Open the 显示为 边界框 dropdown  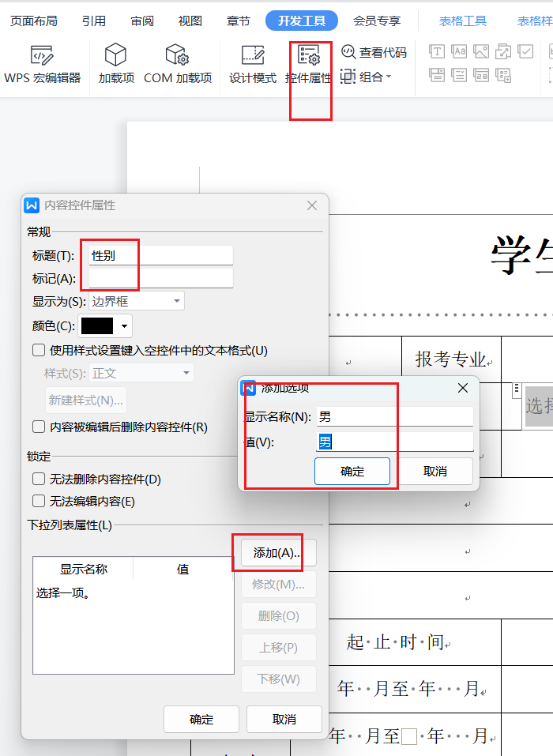135,301
